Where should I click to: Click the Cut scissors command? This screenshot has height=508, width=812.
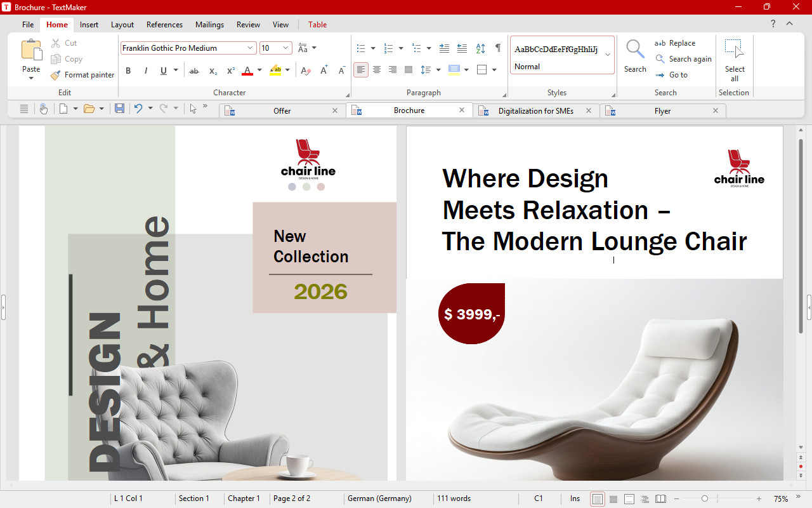64,43
